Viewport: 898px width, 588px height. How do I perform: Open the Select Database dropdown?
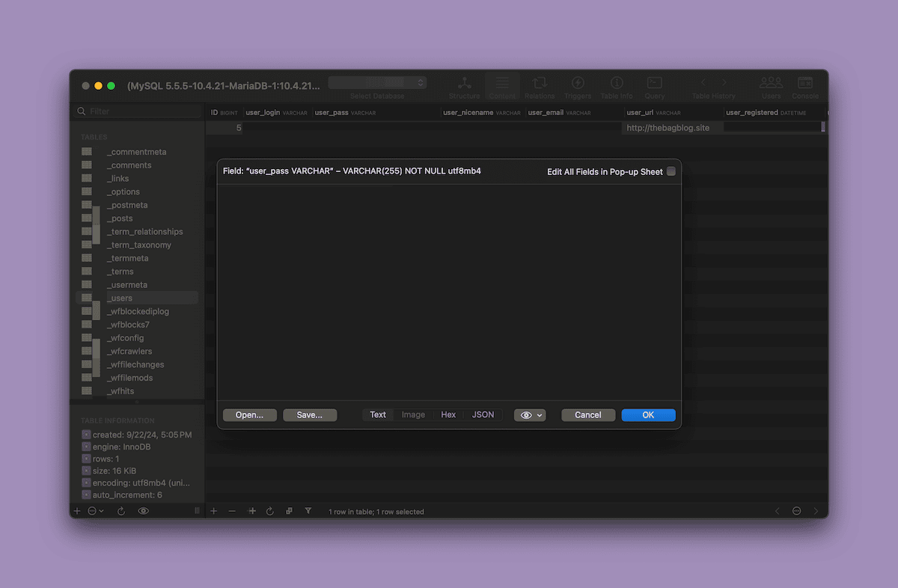[377, 82]
